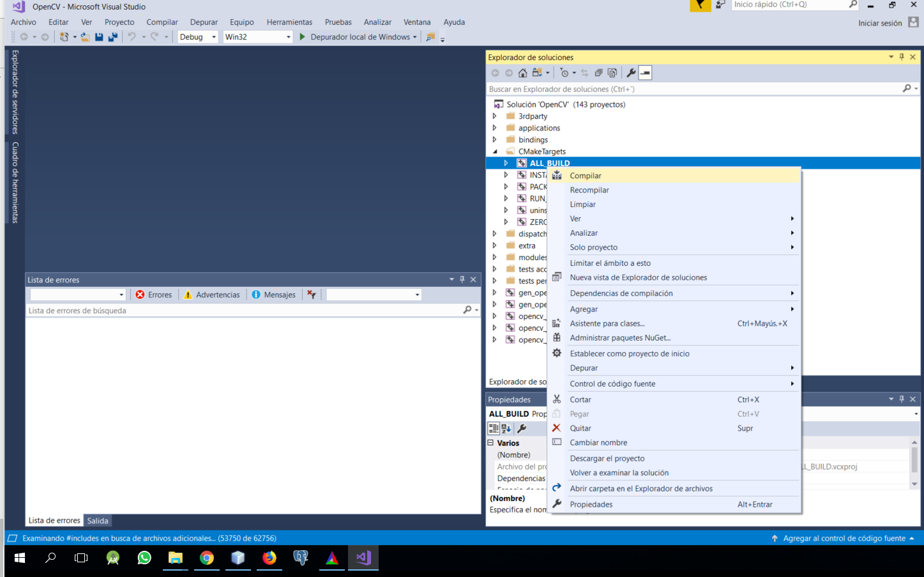
Task: Pin the Propiedades panel
Action: click(902, 399)
